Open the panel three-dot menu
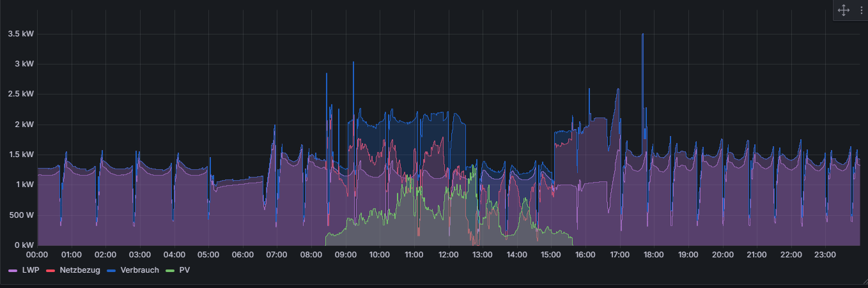 860,10
